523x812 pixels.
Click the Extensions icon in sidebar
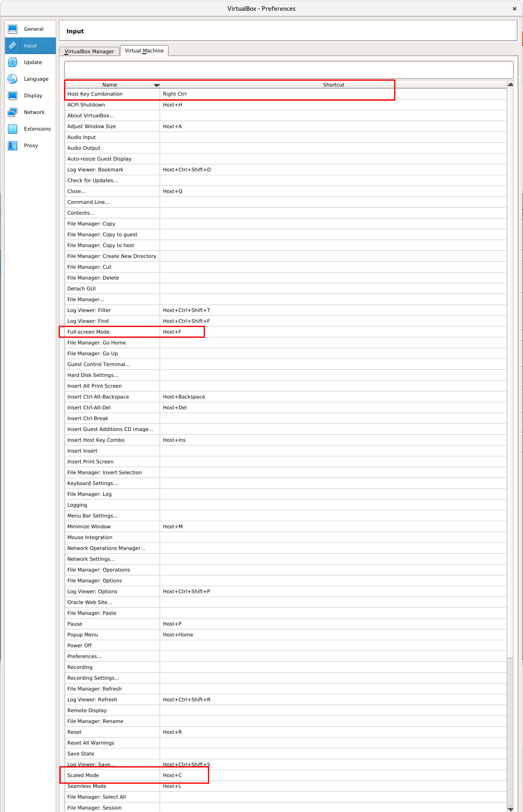coord(12,129)
